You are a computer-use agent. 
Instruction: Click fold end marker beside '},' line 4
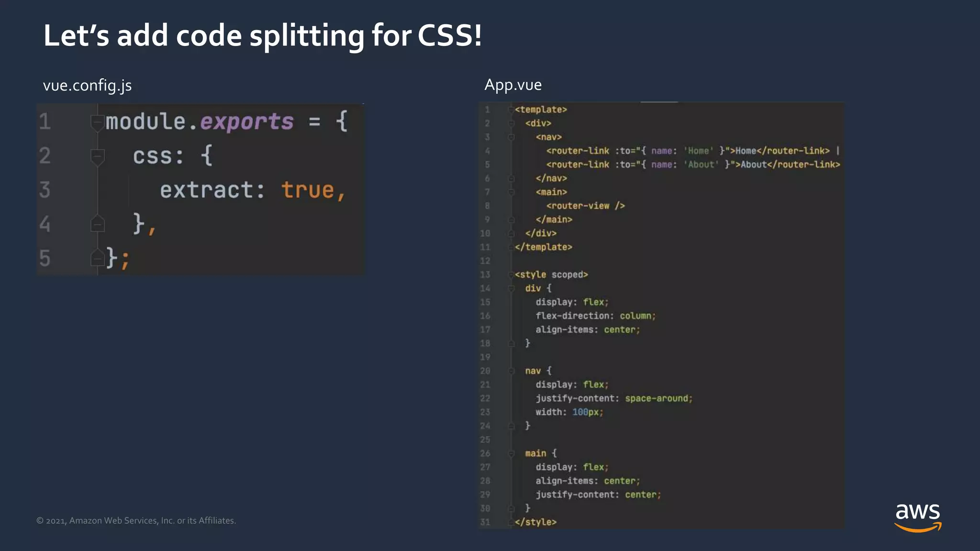coord(98,224)
